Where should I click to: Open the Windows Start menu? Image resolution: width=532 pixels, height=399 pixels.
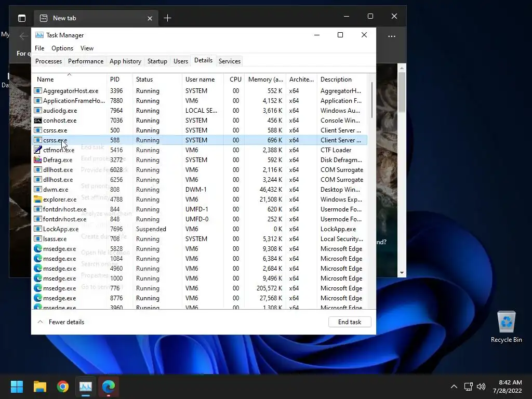(x=17, y=386)
